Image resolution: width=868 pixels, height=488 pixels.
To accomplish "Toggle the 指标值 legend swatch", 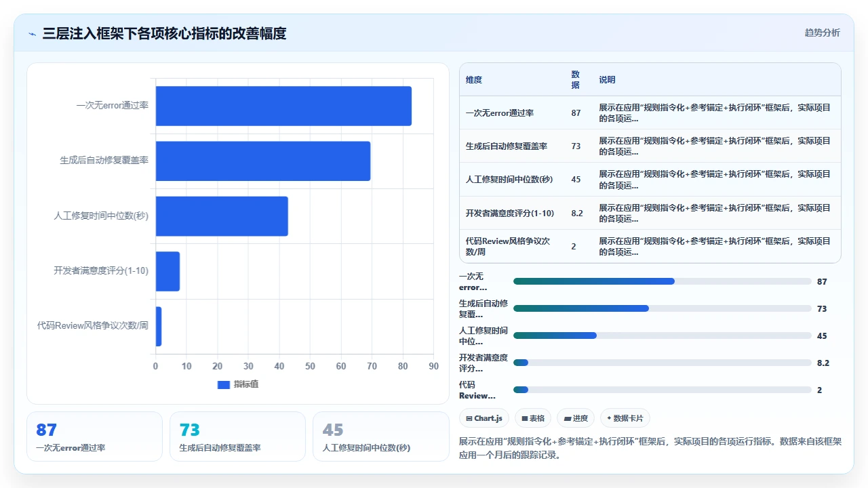I will pos(224,384).
